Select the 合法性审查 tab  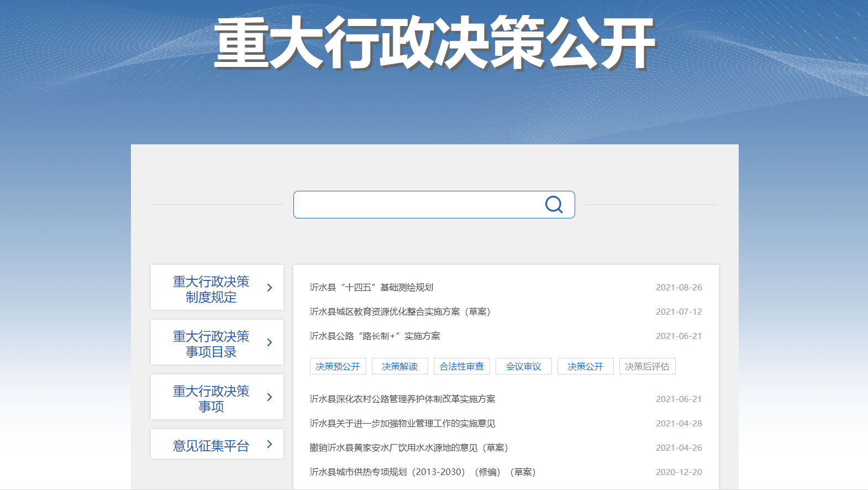click(x=461, y=366)
